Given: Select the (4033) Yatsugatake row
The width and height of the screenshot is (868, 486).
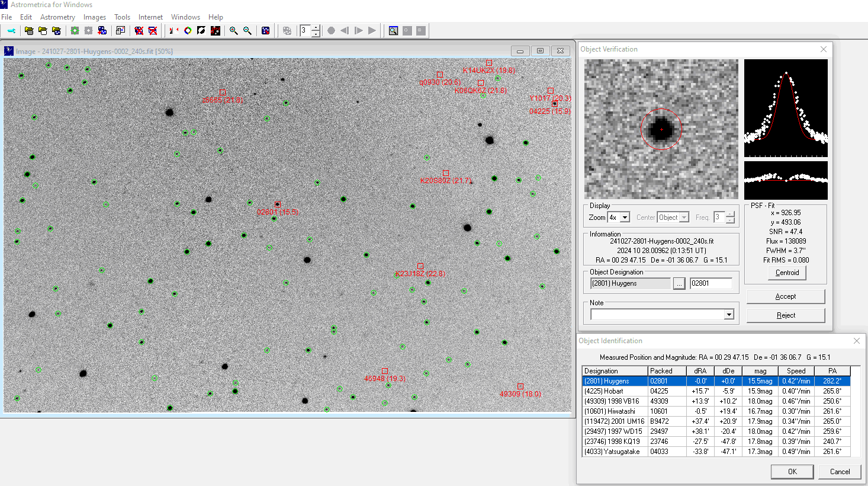Looking at the screenshot, I should pos(716,452).
